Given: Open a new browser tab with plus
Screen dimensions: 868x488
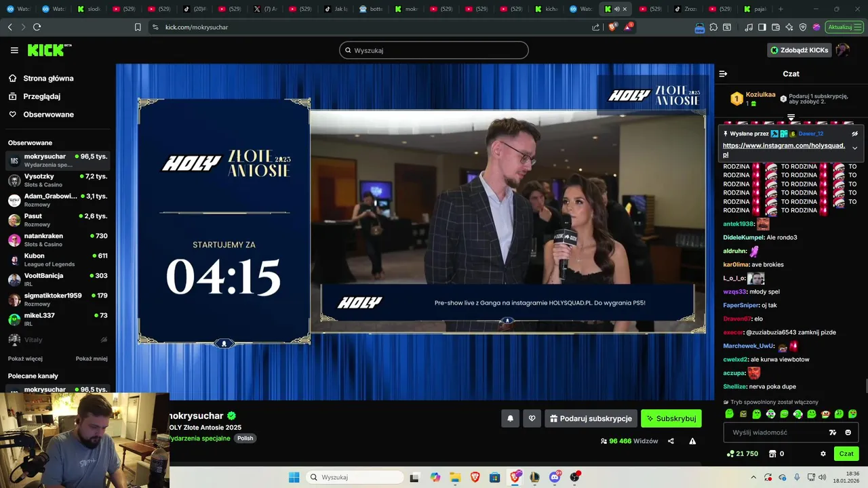Looking at the screenshot, I should 781,9.
